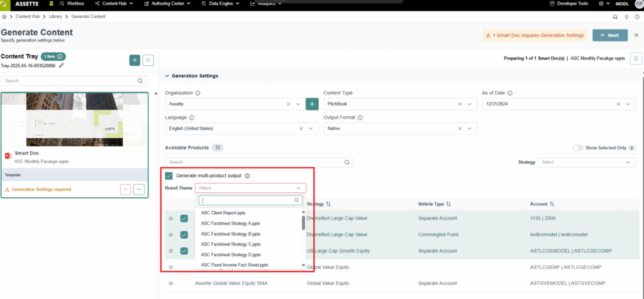Uncheck Generate multi-product output
The image size is (644, 299).
click(169, 175)
